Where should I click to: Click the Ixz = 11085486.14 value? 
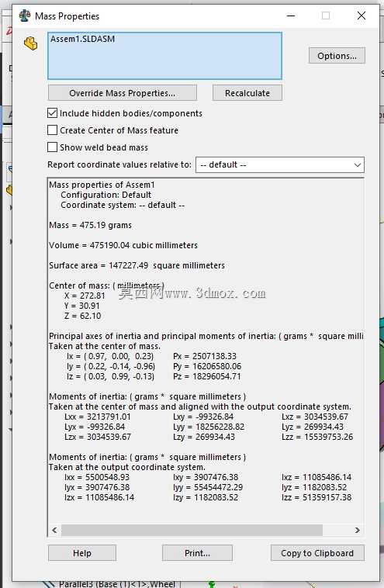pyautogui.click(x=317, y=477)
